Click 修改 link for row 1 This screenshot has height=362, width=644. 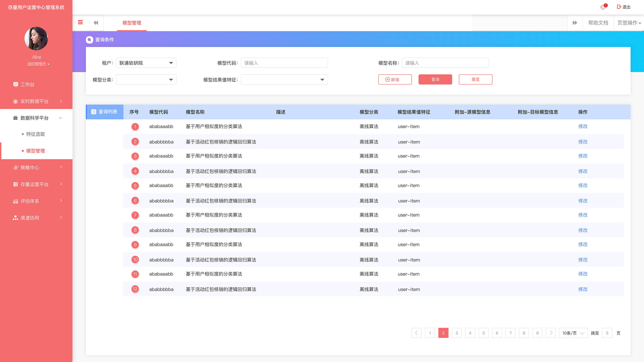(583, 126)
